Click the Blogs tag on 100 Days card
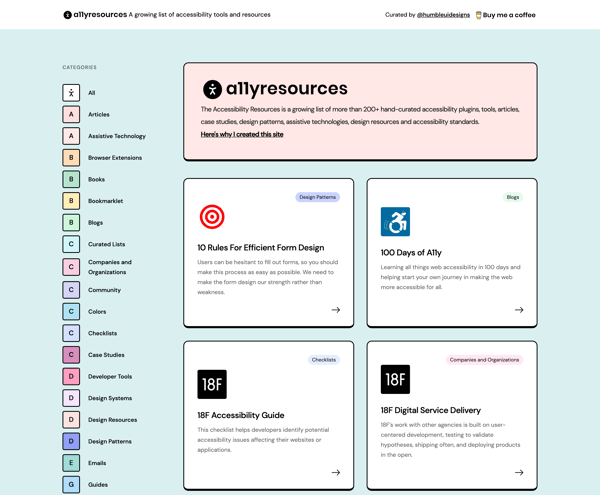Image resolution: width=600 pixels, height=495 pixels. (x=513, y=197)
